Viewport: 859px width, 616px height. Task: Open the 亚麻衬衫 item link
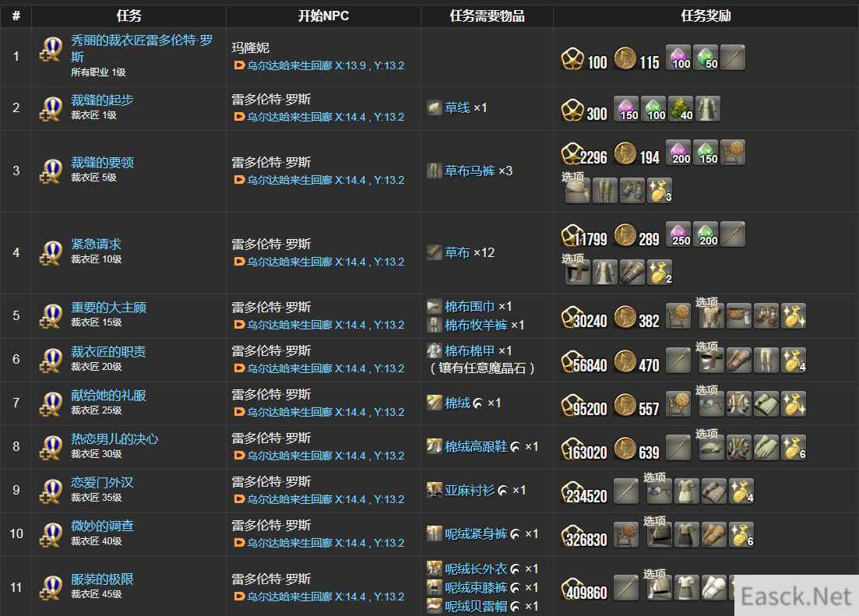(470, 491)
